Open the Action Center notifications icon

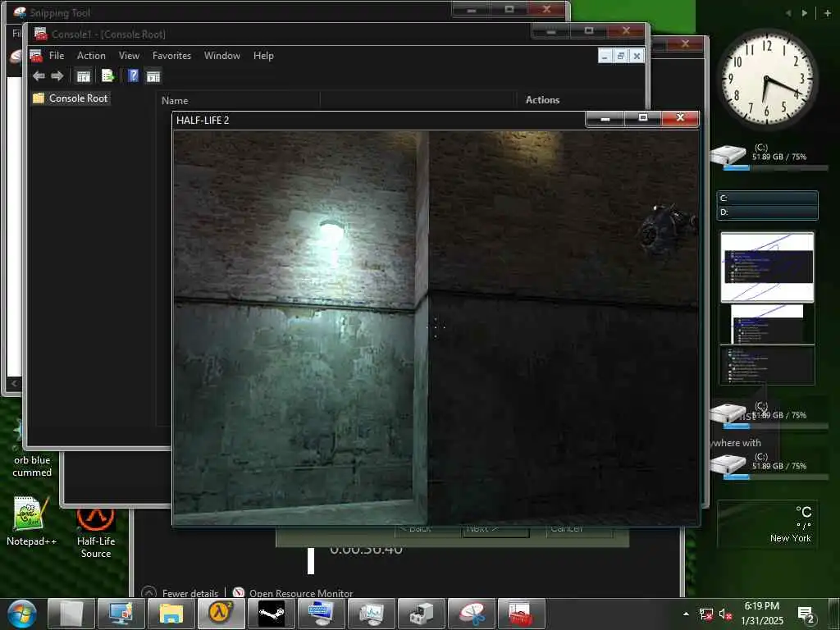tap(806, 614)
